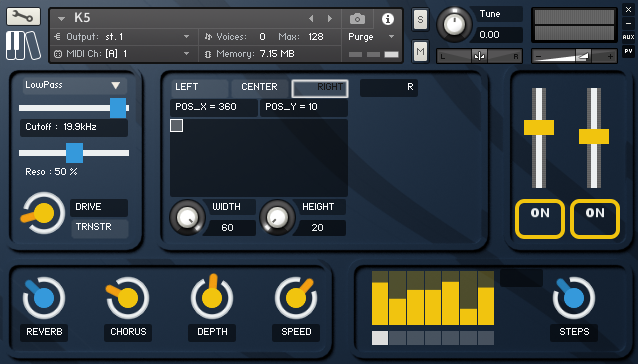This screenshot has height=364, width=638.
Task: Click the blue REVERB knob
Action: tap(44, 298)
